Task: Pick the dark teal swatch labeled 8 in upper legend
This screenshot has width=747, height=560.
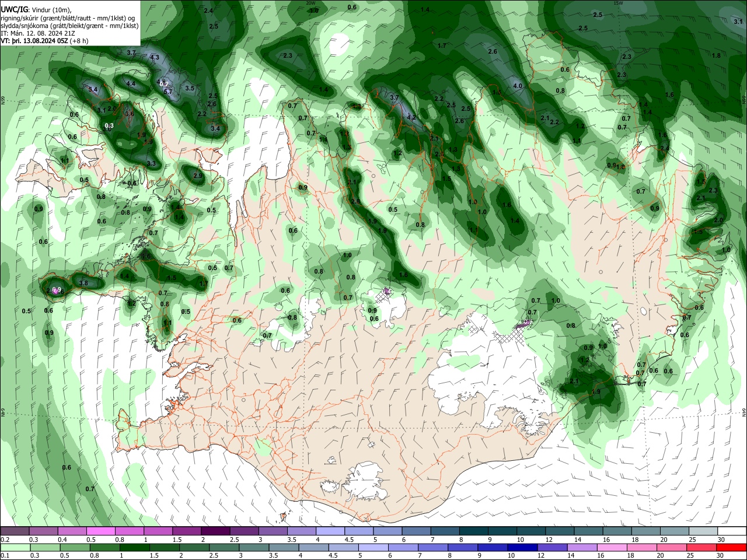Action: click(474, 531)
